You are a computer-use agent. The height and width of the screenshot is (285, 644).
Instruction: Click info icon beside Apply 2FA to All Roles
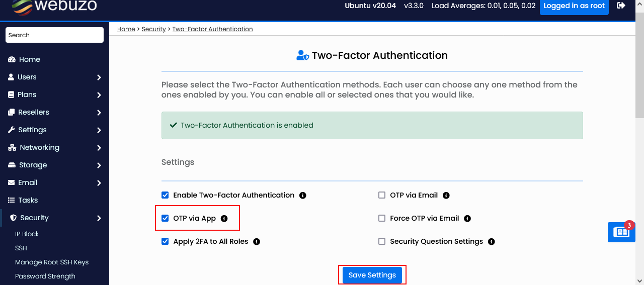[257, 241]
